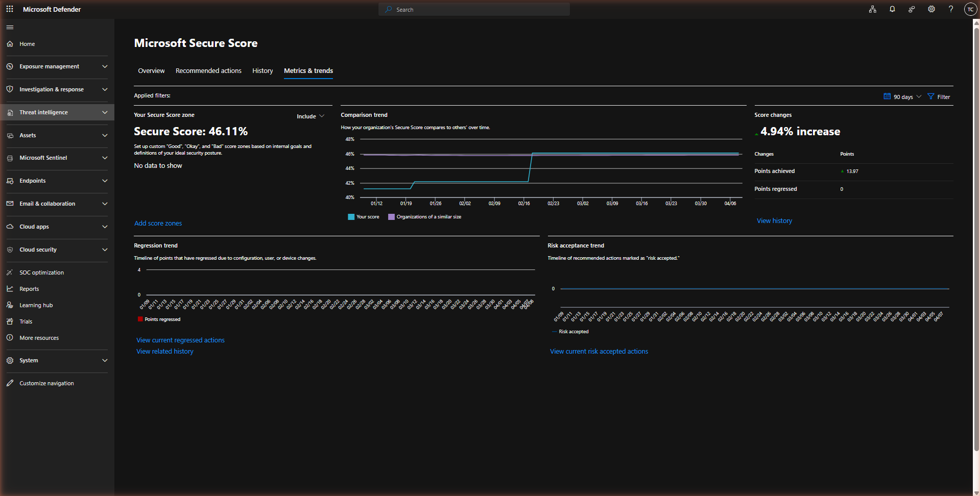Expand Microsoft Sentinel chevron
This screenshot has height=496, width=980.
pos(105,158)
